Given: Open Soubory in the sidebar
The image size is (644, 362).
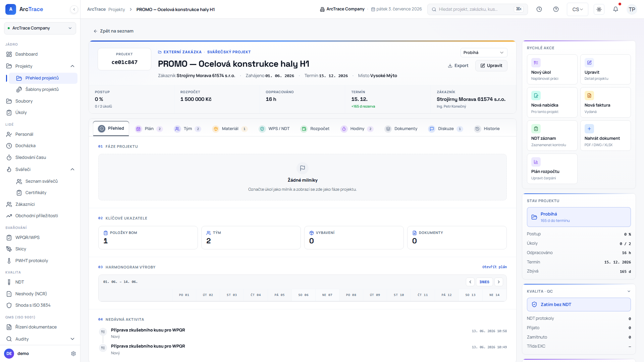Looking at the screenshot, I should click(40, 101).
